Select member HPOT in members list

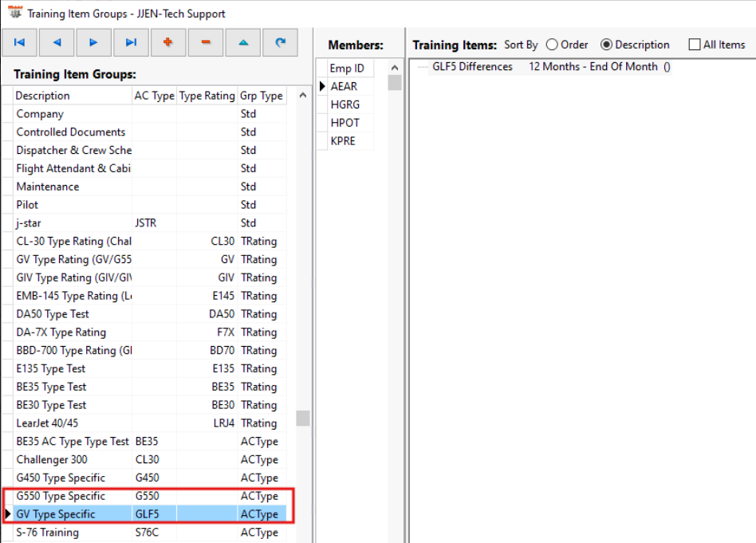click(x=345, y=123)
